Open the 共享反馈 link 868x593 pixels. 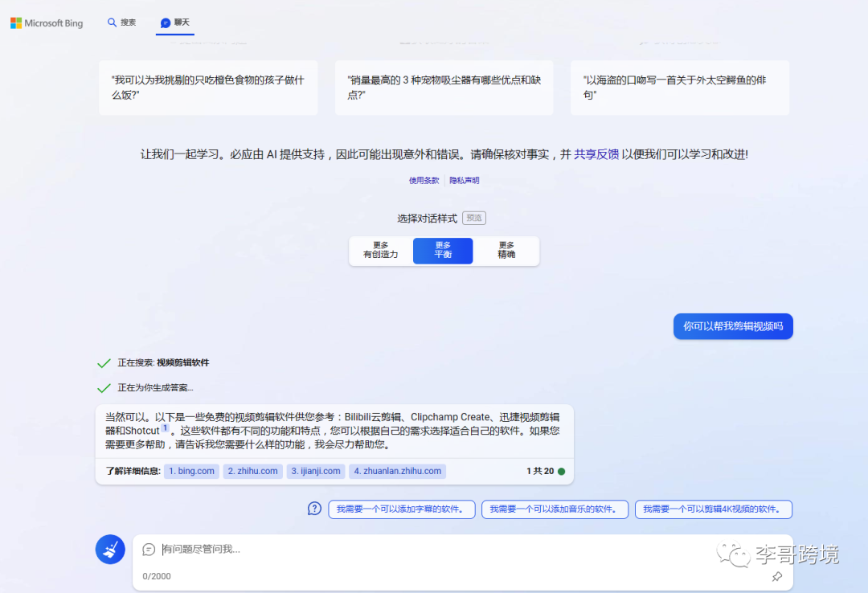(596, 154)
